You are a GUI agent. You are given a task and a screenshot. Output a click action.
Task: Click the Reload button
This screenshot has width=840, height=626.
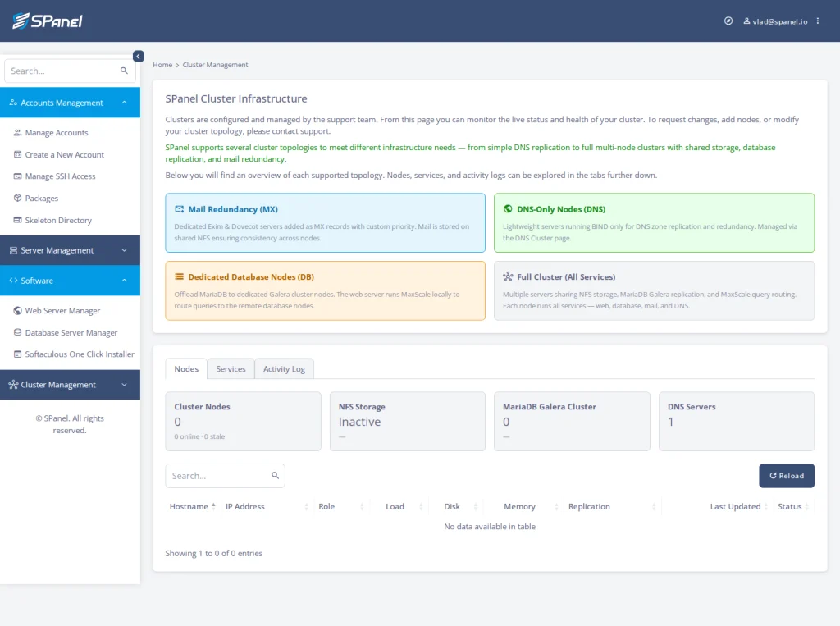pyautogui.click(x=787, y=475)
